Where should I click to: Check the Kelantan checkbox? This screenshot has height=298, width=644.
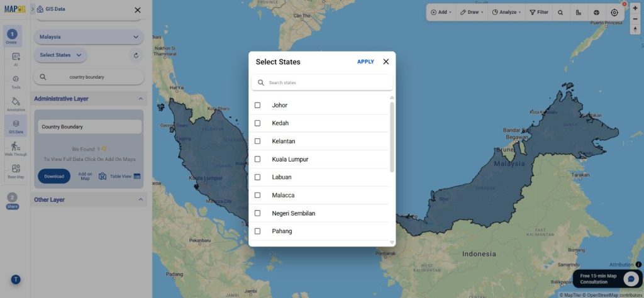click(x=257, y=141)
